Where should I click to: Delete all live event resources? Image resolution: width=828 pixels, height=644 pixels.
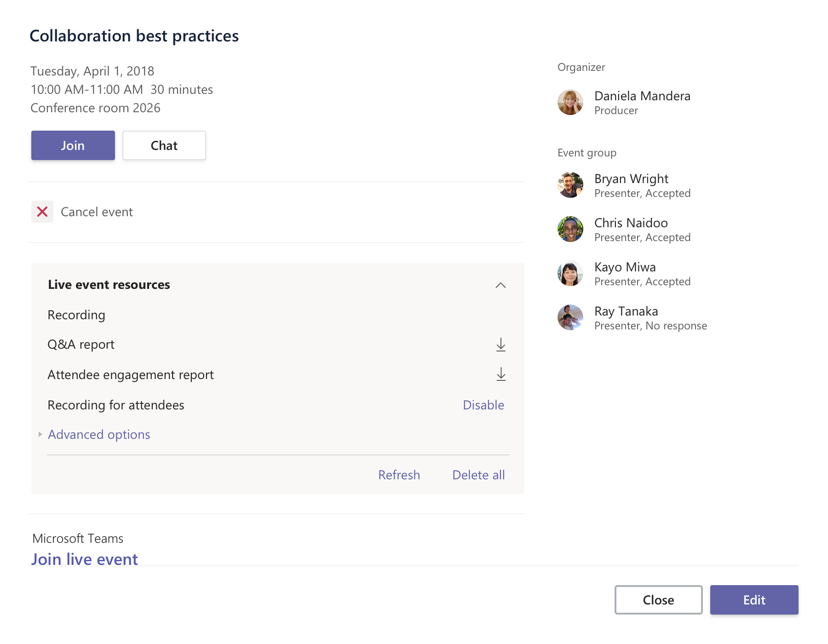click(x=478, y=475)
